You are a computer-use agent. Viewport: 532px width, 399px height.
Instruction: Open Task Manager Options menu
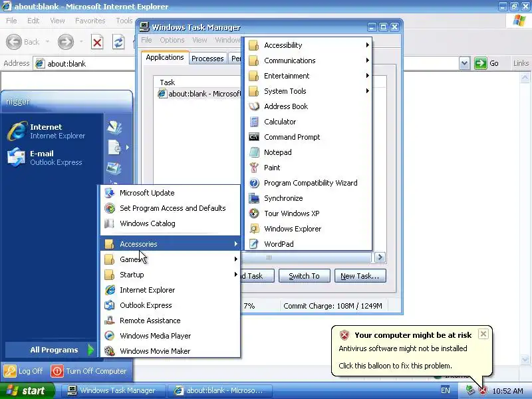pyautogui.click(x=172, y=40)
